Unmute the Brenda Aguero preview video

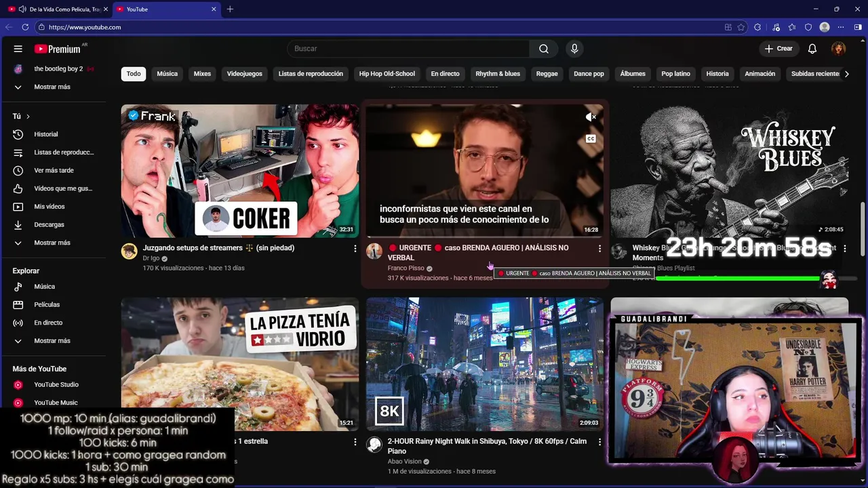[591, 117]
